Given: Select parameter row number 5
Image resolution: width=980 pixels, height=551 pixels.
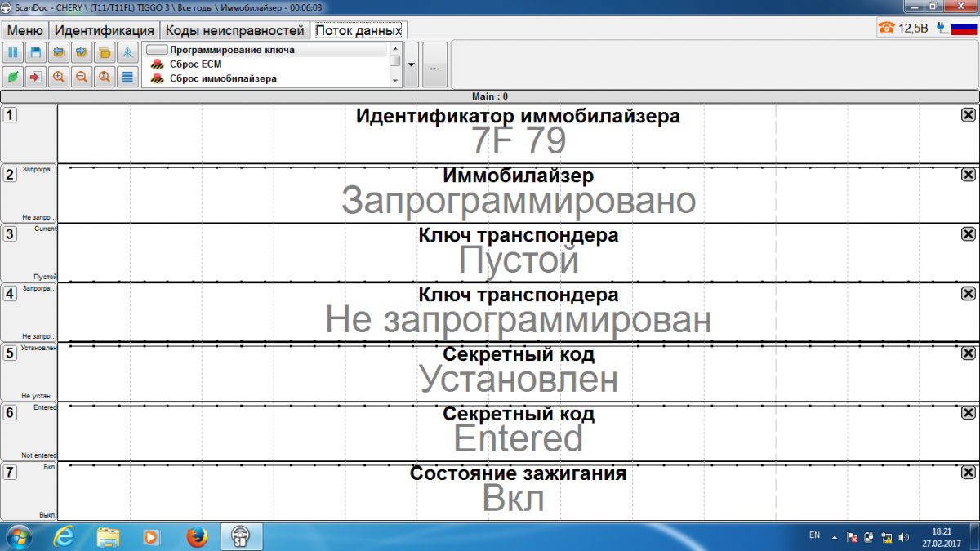Looking at the screenshot, I should [10, 353].
